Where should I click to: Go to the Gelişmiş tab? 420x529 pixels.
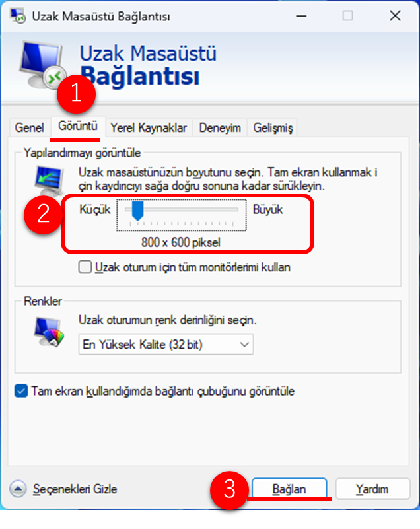pyautogui.click(x=273, y=128)
